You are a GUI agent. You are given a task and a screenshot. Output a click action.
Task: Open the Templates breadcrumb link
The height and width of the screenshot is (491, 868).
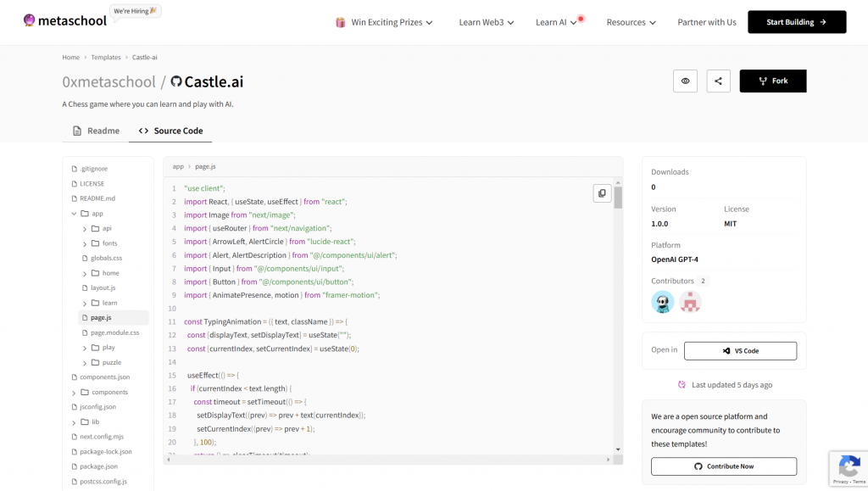pyautogui.click(x=105, y=57)
